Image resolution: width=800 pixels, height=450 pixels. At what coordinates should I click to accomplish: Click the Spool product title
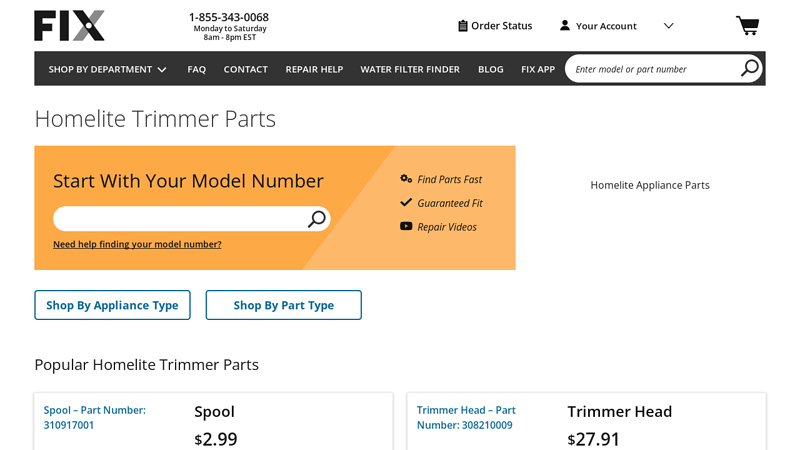[214, 411]
